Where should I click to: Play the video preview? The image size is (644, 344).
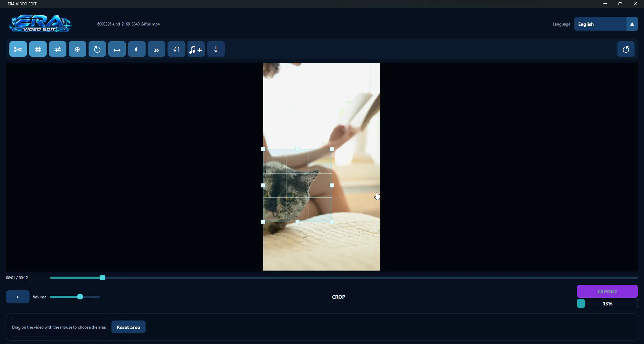(18, 297)
